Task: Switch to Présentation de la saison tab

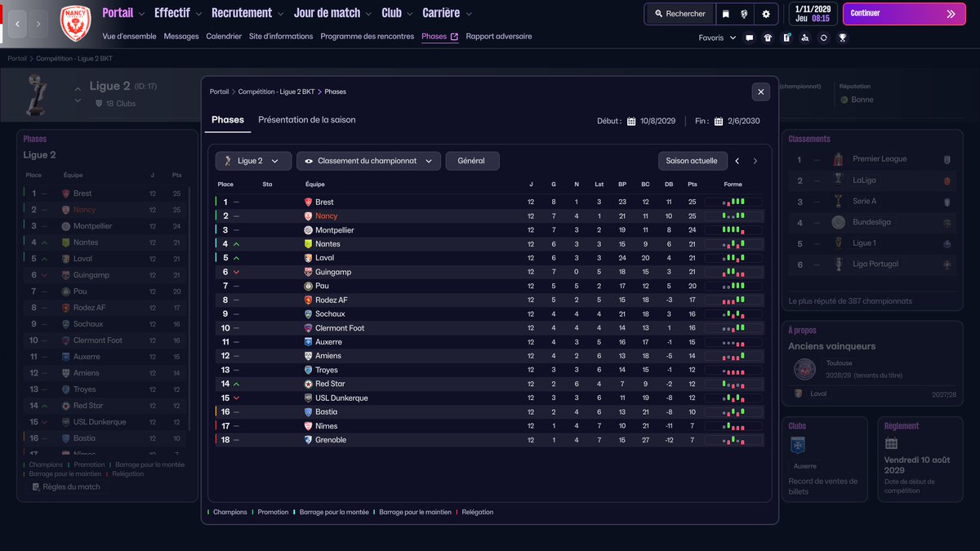Action: [307, 120]
